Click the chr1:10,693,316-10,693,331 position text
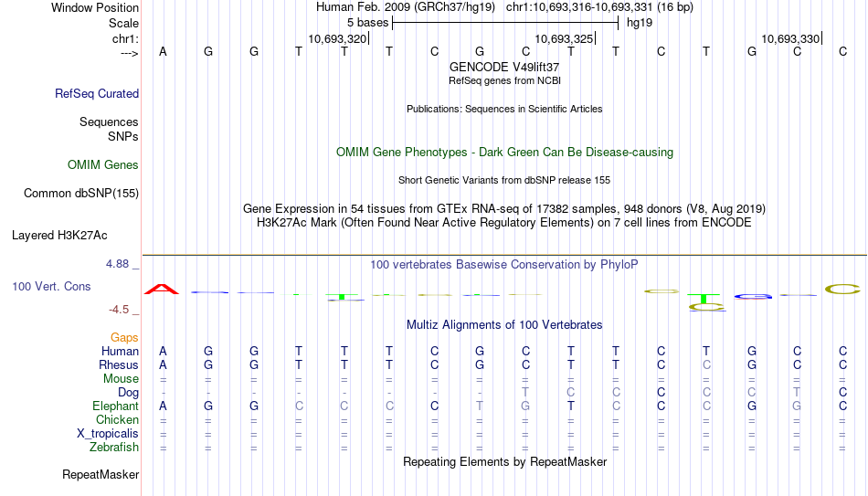Image resolution: width=868 pixels, height=496 pixels. click(x=599, y=7)
